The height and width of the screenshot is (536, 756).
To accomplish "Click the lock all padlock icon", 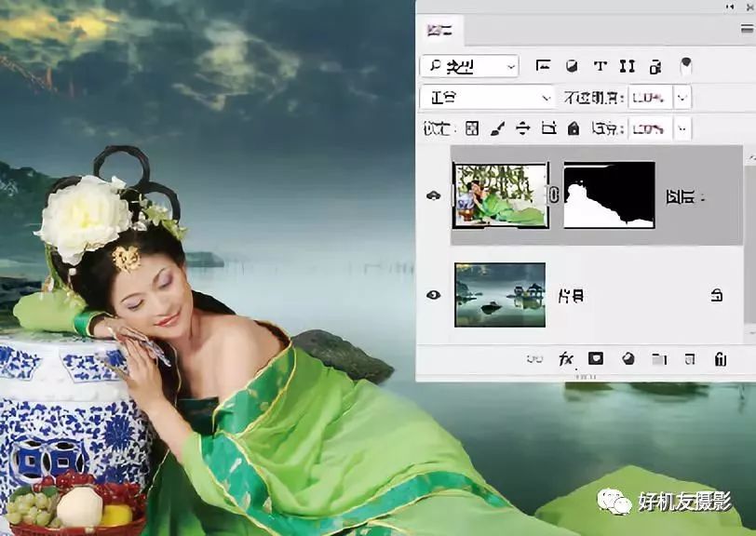I will point(574,128).
